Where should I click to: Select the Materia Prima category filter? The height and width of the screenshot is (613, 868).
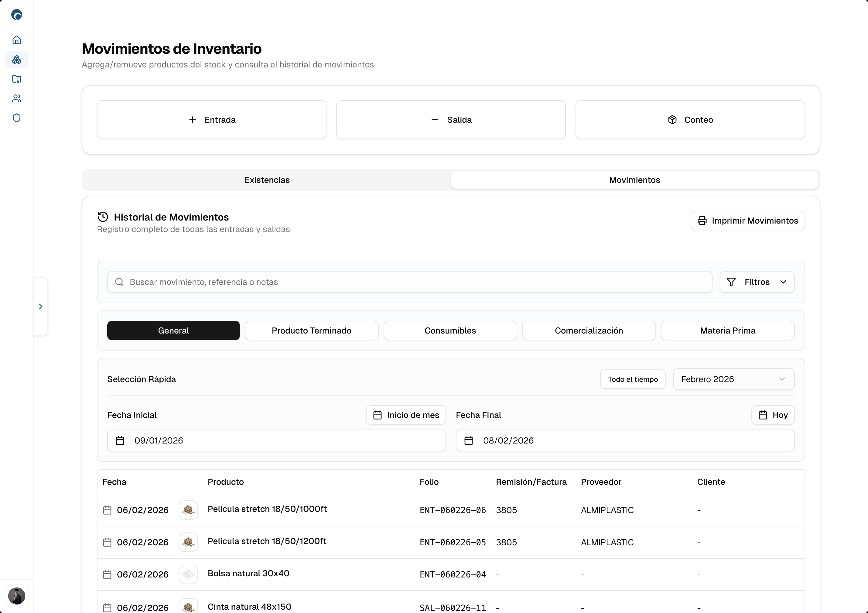click(728, 330)
